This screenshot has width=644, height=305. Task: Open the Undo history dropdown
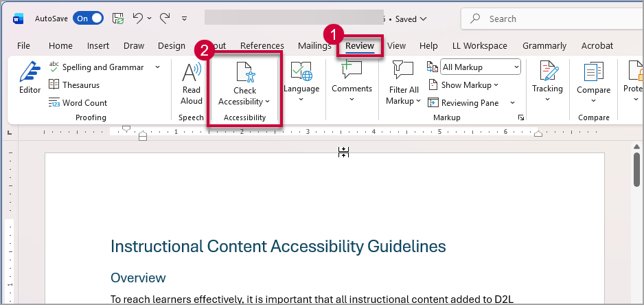pyautogui.click(x=149, y=19)
